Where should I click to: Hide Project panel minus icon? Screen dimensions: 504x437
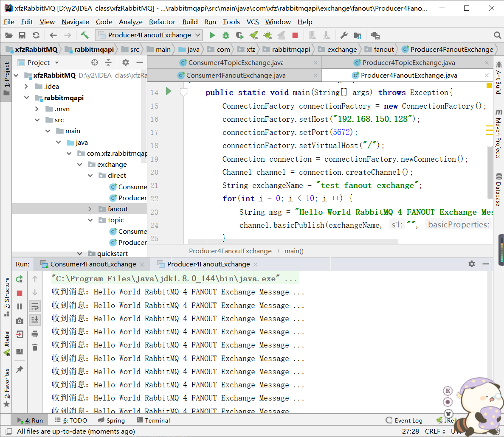pos(140,62)
